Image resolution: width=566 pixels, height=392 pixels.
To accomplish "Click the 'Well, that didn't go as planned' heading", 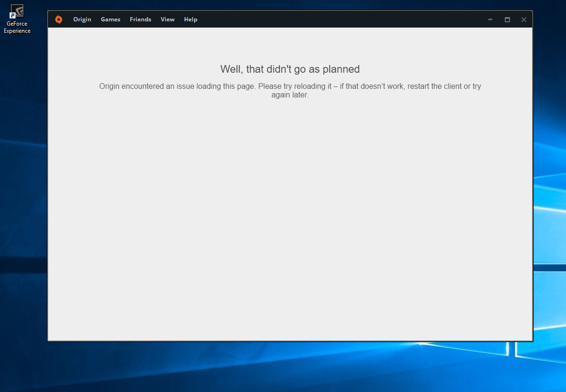I will (x=290, y=69).
